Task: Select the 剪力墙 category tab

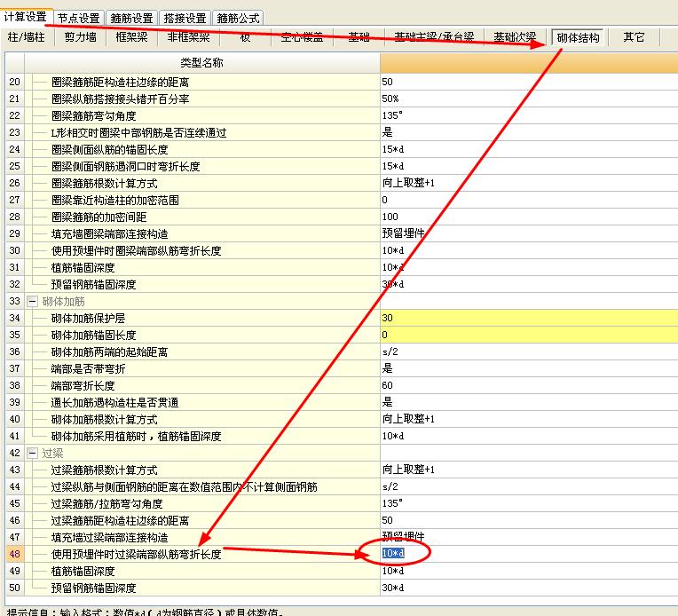Action: tap(81, 37)
